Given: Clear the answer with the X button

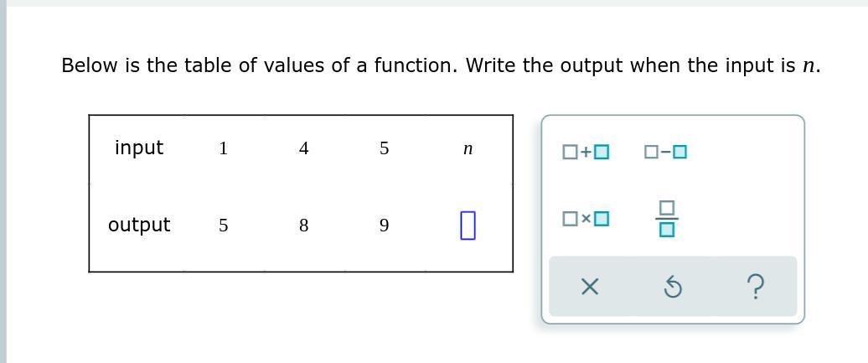Looking at the screenshot, I should pos(590,287).
